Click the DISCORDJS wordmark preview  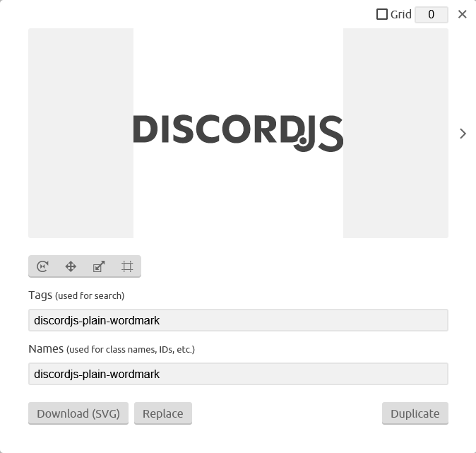tap(238, 133)
